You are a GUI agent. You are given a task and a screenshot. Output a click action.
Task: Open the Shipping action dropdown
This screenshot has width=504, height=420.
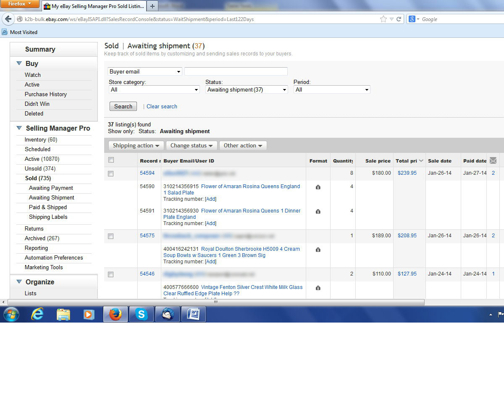[136, 145]
